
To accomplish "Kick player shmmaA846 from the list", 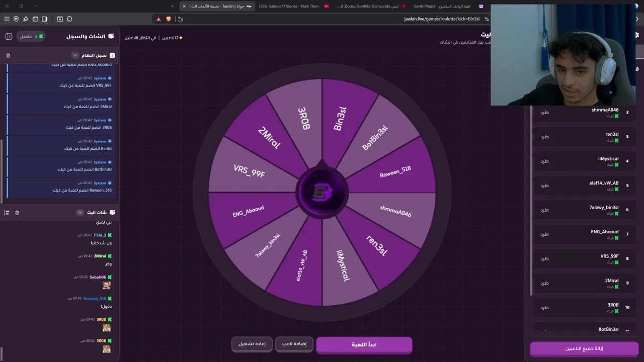I will (544, 112).
